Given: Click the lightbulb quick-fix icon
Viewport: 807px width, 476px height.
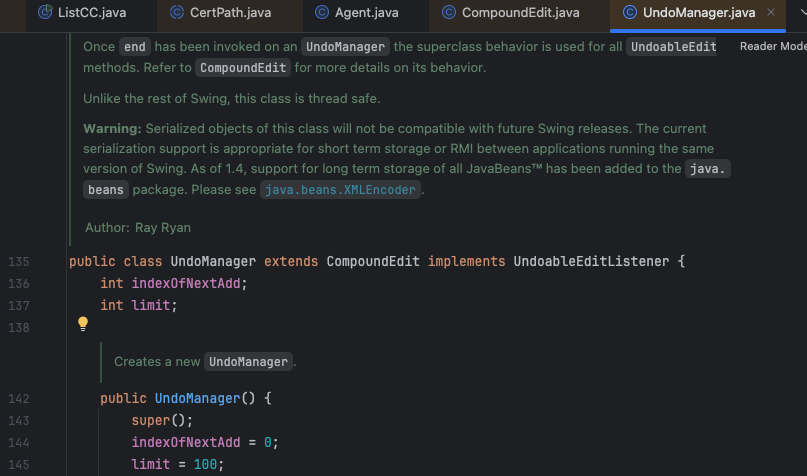Looking at the screenshot, I should pyautogui.click(x=83, y=323).
